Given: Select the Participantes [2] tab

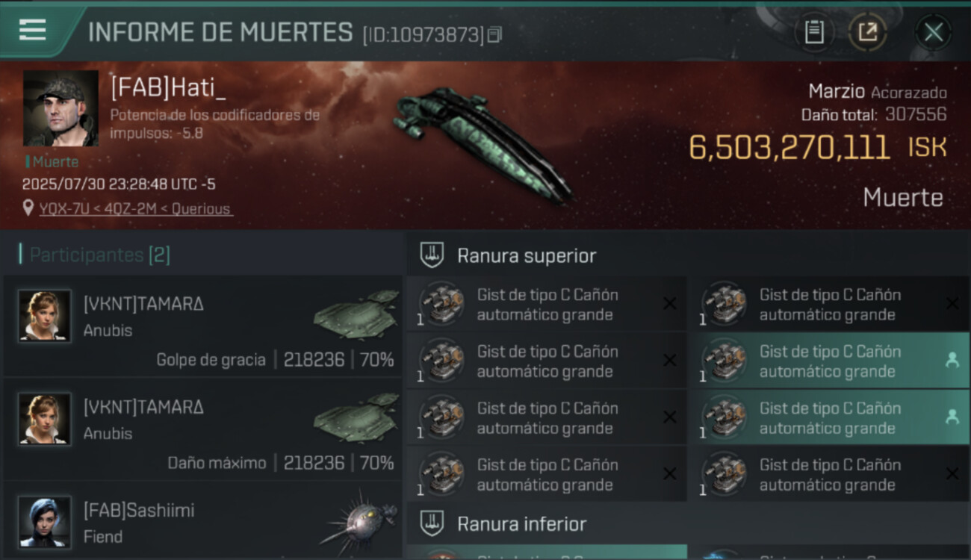Looking at the screenshot, I should coord(99,255).
